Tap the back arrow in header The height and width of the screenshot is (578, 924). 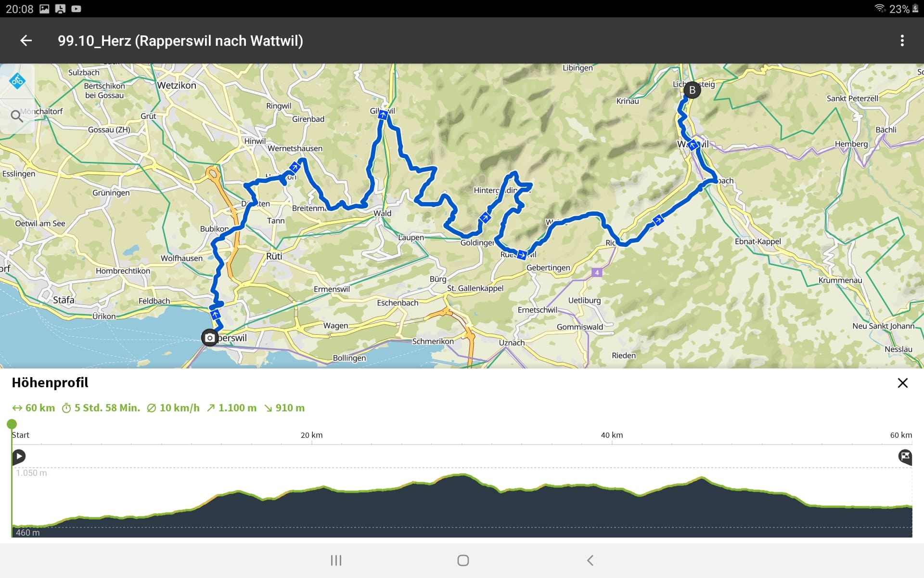pyautogui.click(x=26, y=41)
